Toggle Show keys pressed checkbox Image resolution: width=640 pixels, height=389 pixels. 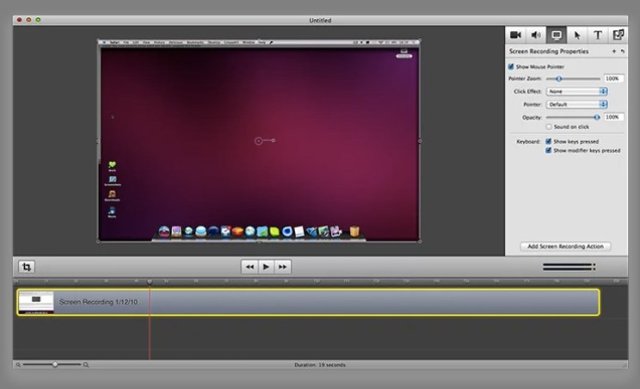pyautogui.click(x=549, y=141)
